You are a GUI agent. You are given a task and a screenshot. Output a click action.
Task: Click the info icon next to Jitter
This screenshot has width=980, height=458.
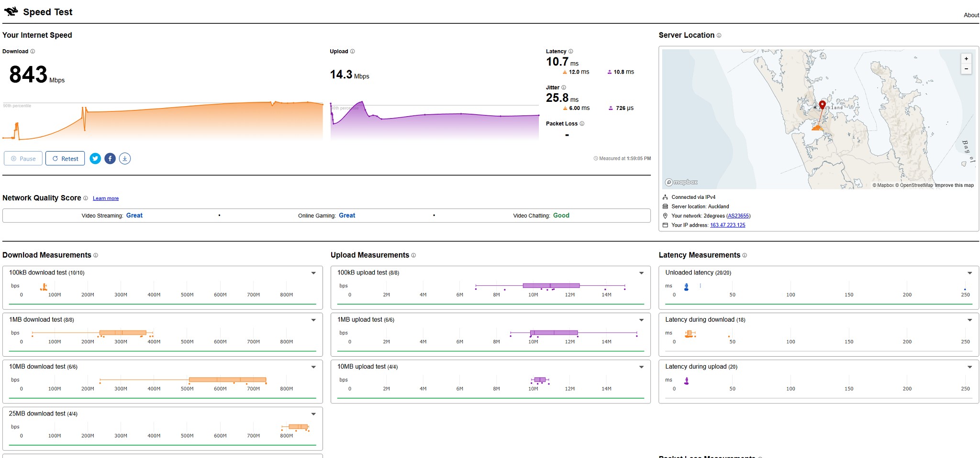click(x=564, y=87)
